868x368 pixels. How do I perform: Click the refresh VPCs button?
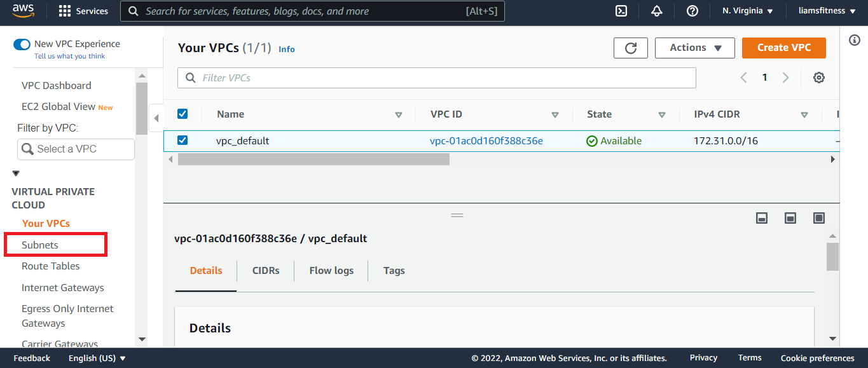click(630, 48)
